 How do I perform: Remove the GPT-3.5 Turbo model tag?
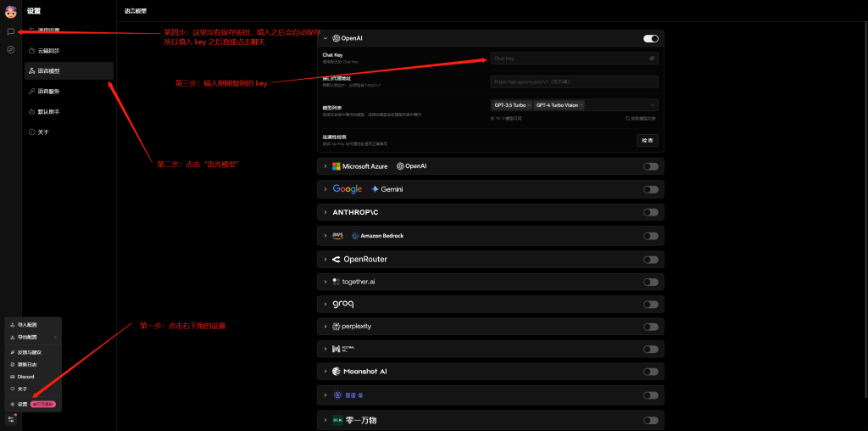pyautogui.click(x=529, y=105)
